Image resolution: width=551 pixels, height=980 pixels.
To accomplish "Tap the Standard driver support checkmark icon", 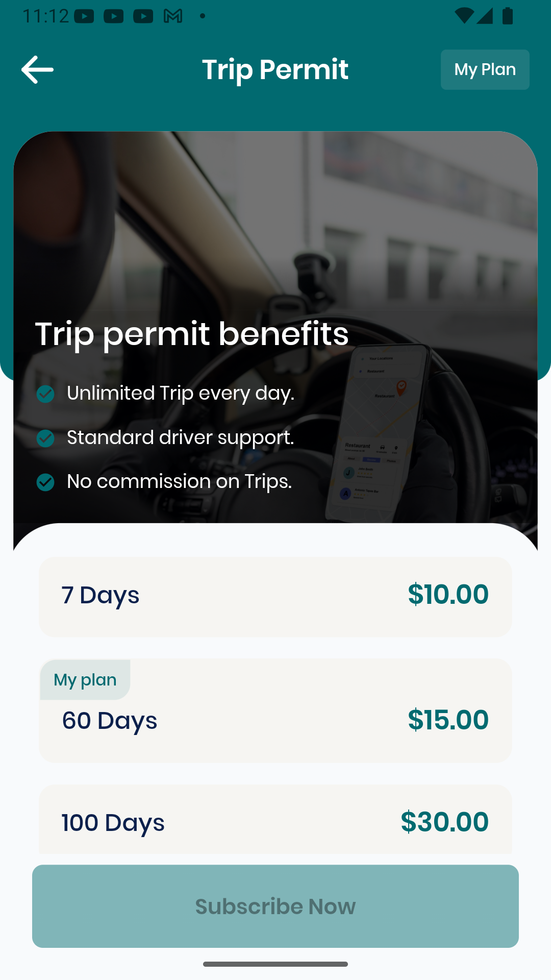I will point(45,438).
